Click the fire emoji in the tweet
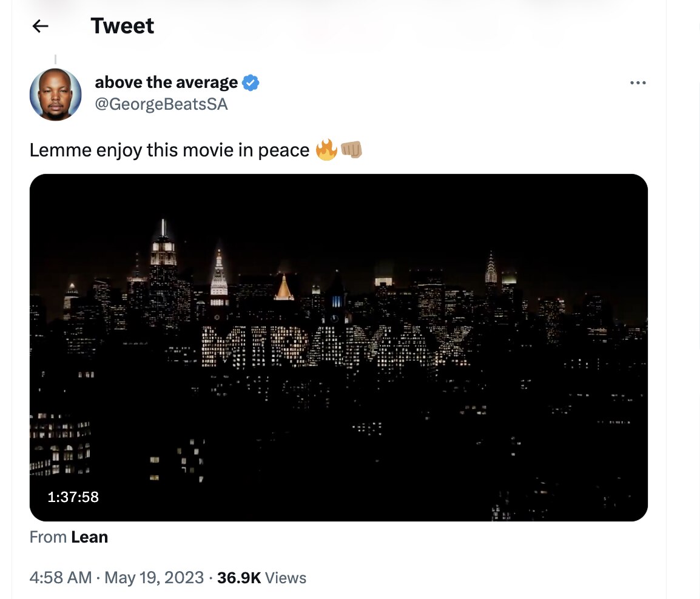The height and width of the screenshot is (599, 700). (326, 150)
